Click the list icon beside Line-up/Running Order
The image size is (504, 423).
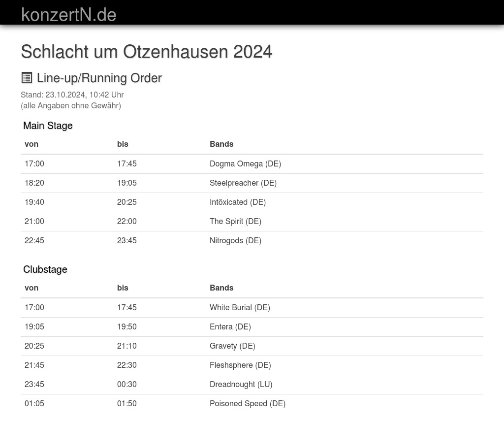[27, 78]
